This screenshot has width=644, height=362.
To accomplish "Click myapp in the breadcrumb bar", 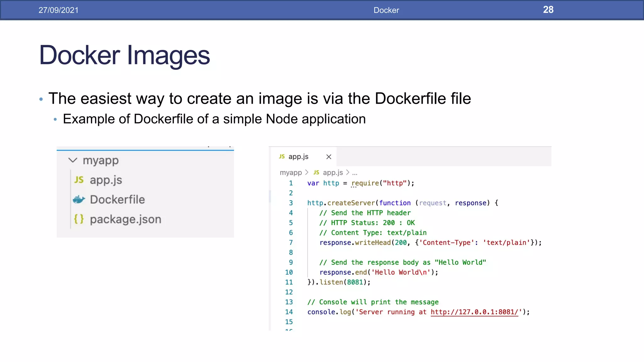I will point(291,173).
